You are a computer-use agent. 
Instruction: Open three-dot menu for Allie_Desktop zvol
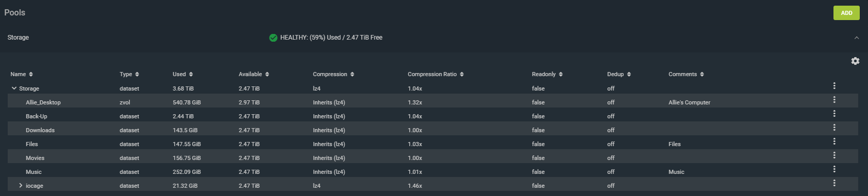[x=834, y=100]
